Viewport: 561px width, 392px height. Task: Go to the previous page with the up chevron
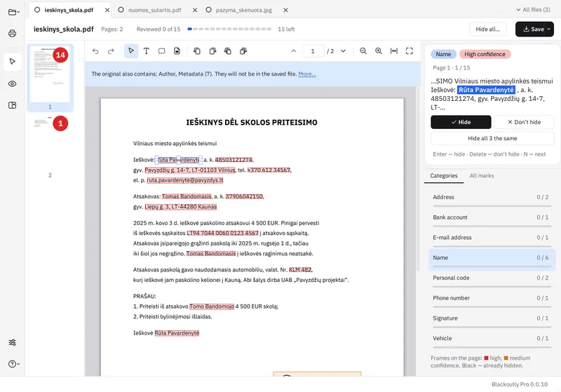pos(293,51)
